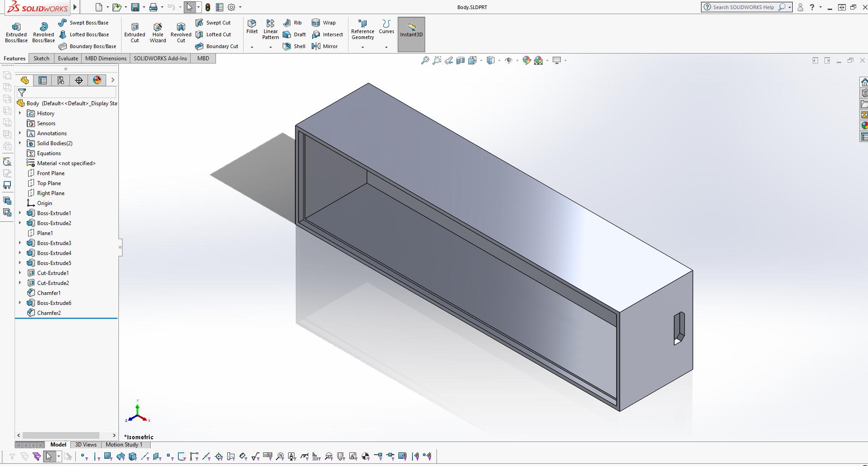Open the display style dropdown arrow
Viewport: 868px width, 466px height.
(499, 60)
